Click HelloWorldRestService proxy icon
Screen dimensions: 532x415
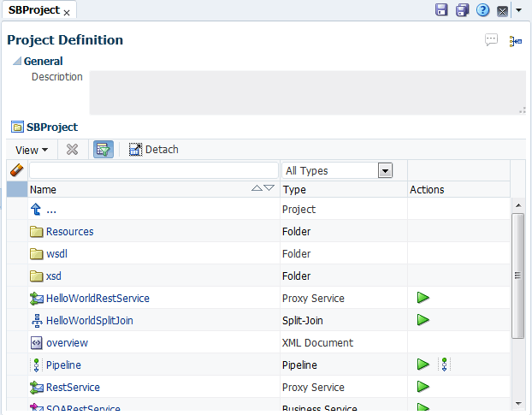tap(37, 299)
